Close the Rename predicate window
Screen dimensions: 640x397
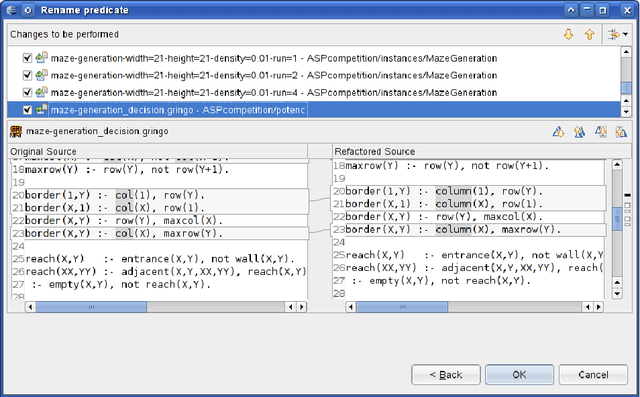627,10
